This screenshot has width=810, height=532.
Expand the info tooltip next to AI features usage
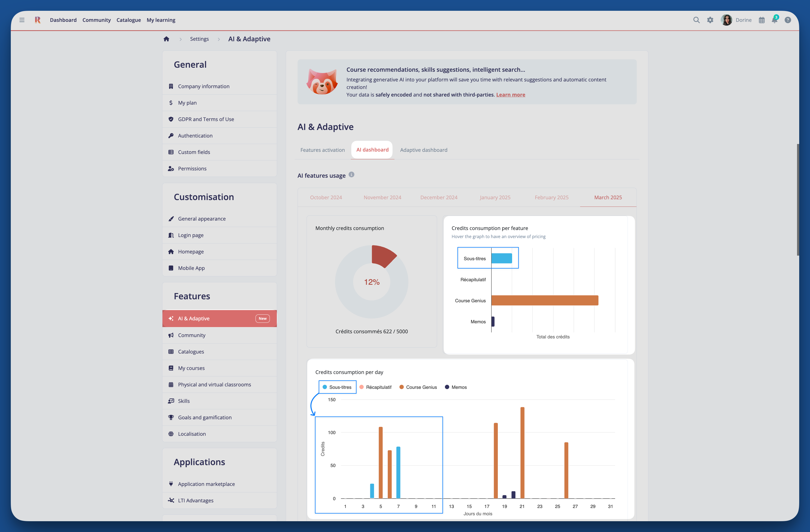pos(352,175)
